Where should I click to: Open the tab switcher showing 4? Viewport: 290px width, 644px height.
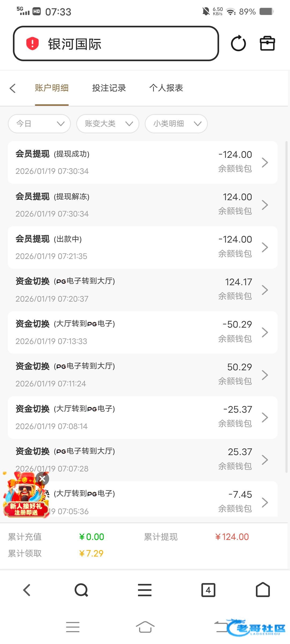[208, 590]
